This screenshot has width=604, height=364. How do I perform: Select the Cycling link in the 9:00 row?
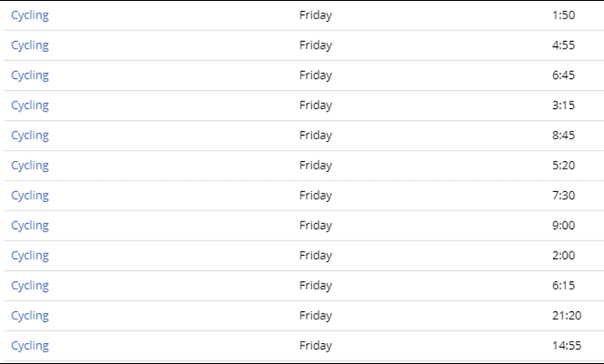[x=29, y=226]
